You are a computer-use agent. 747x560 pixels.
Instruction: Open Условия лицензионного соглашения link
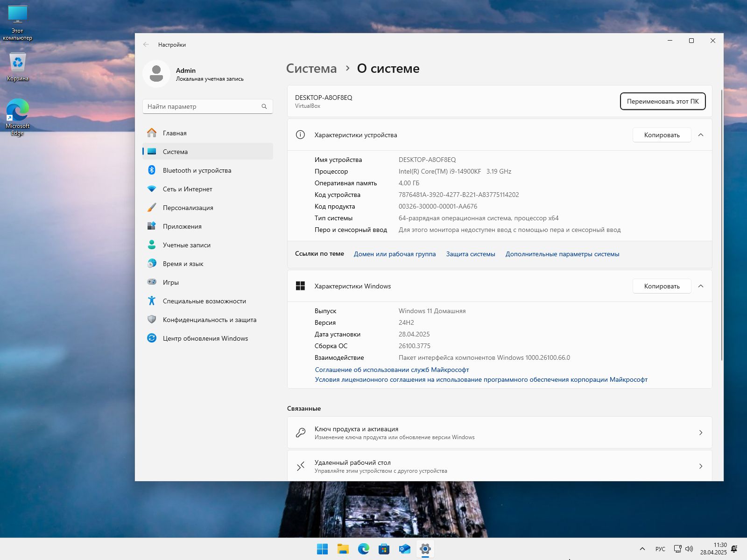(481, 379)
